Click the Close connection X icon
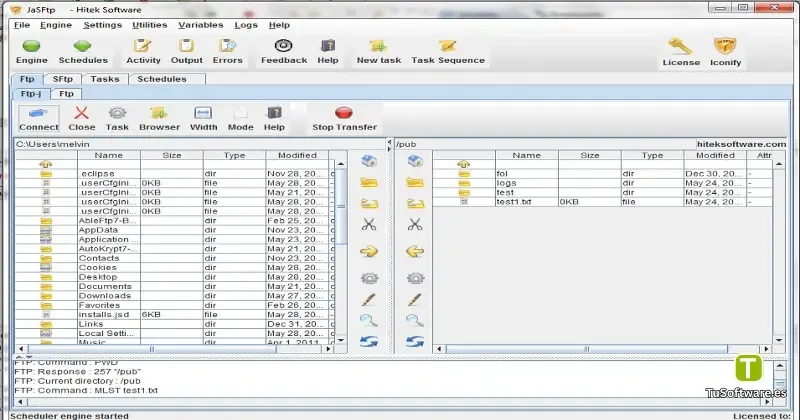 pos(82,113)
